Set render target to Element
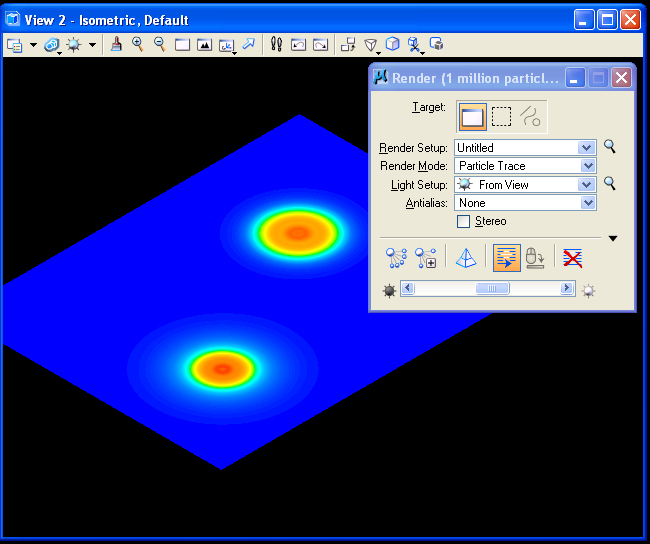 click(530, 117)
